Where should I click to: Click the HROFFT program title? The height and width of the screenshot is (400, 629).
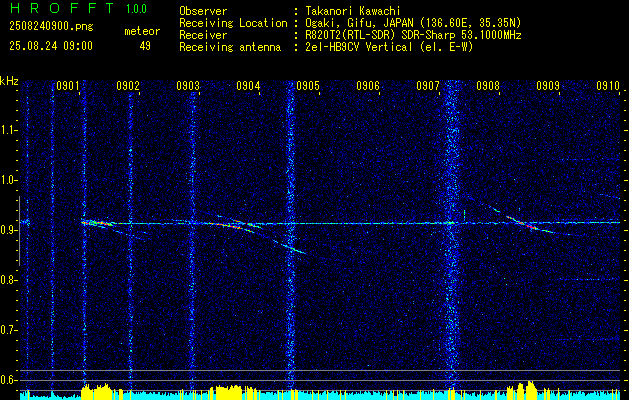tap(62, 8)
